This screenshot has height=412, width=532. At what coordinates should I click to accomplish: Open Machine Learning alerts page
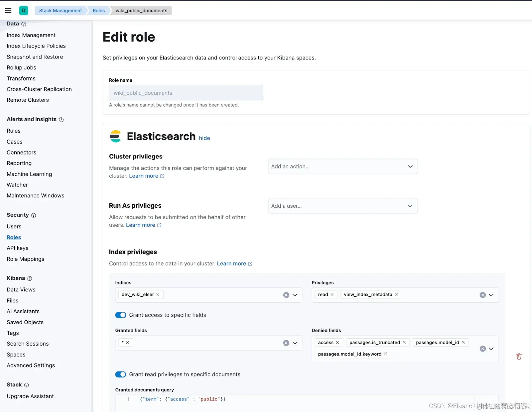29,174
